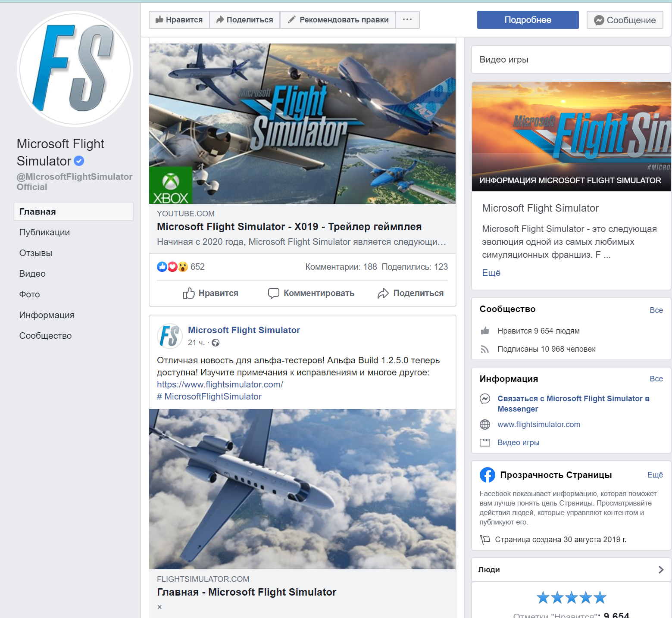The height and width of the screenshot is (618, 672).
Task: Click the Видео игры category header
Action: (x=504, y=59)
